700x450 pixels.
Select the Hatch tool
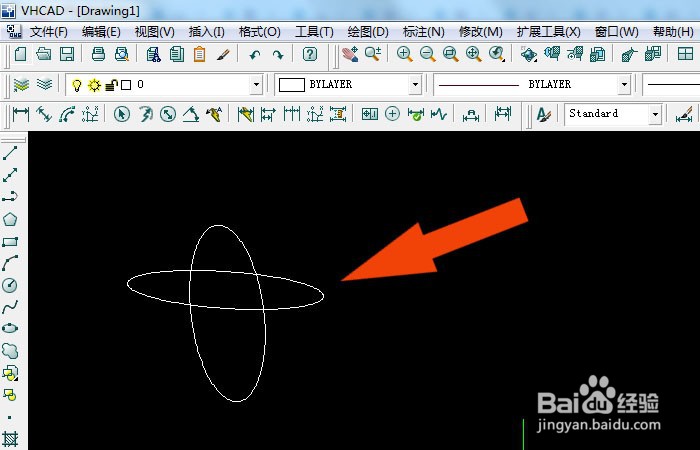tap(10, 438)
